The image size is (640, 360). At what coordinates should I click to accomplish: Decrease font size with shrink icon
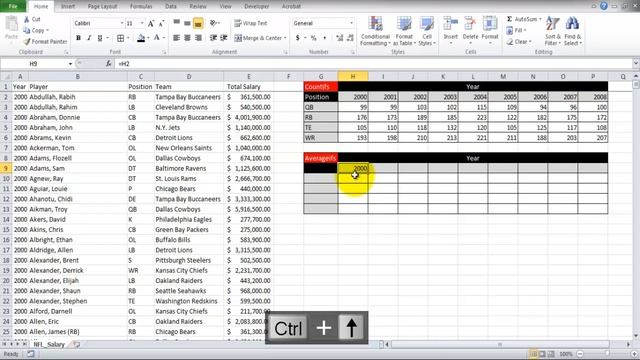tap(161, 23)
